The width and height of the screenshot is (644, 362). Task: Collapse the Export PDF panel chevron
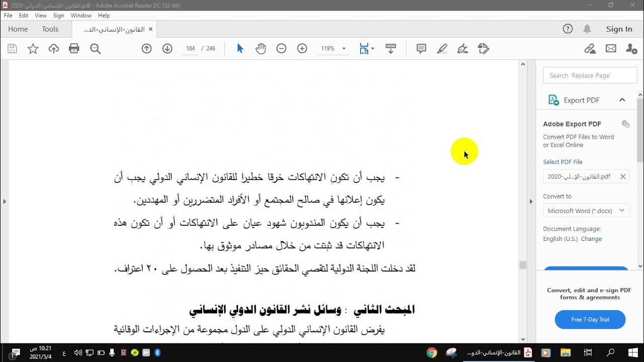point(622,100)
